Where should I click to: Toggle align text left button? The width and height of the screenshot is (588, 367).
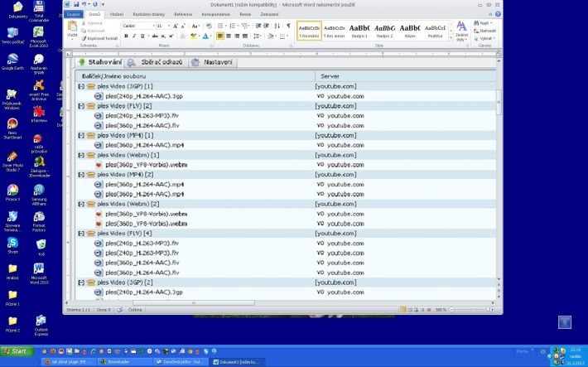(x=220, y=36)
